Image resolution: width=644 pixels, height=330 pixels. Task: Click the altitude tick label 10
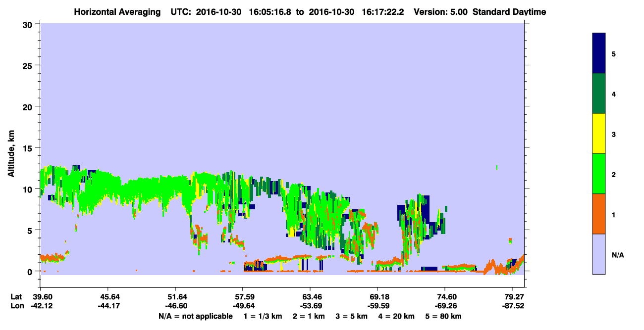tap(28, 189)
